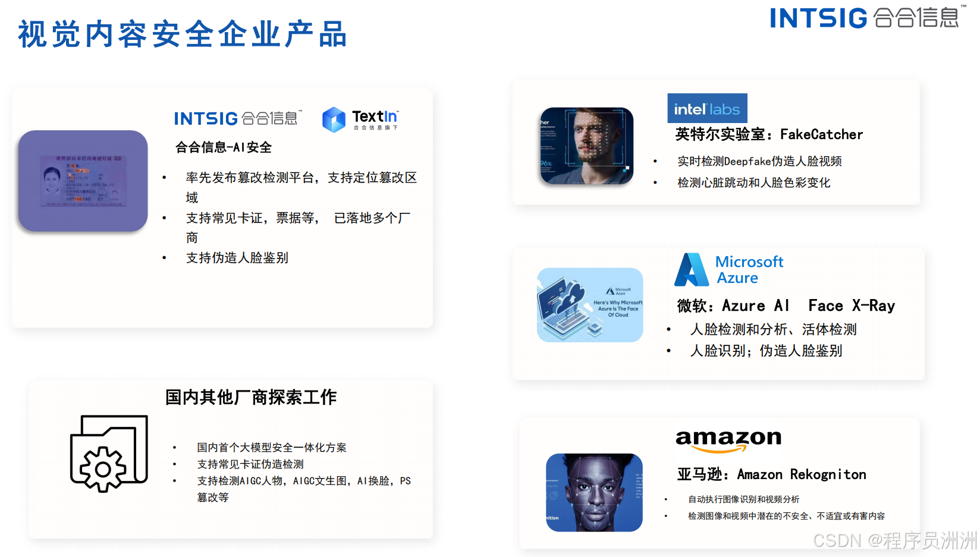Screen dimensions: 980x557
Task: Click the heading 合合信息-AI安全
Action: 224,147
